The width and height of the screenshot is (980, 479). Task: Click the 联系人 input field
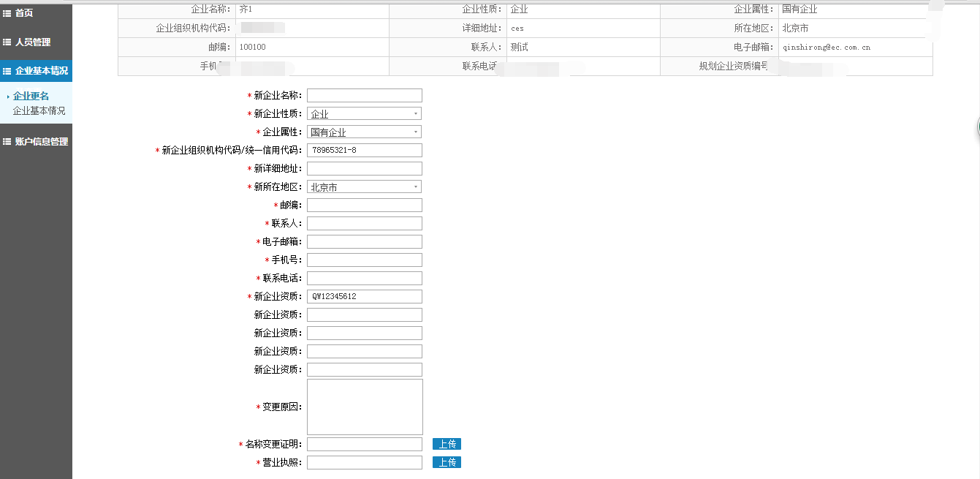[364, 223]
